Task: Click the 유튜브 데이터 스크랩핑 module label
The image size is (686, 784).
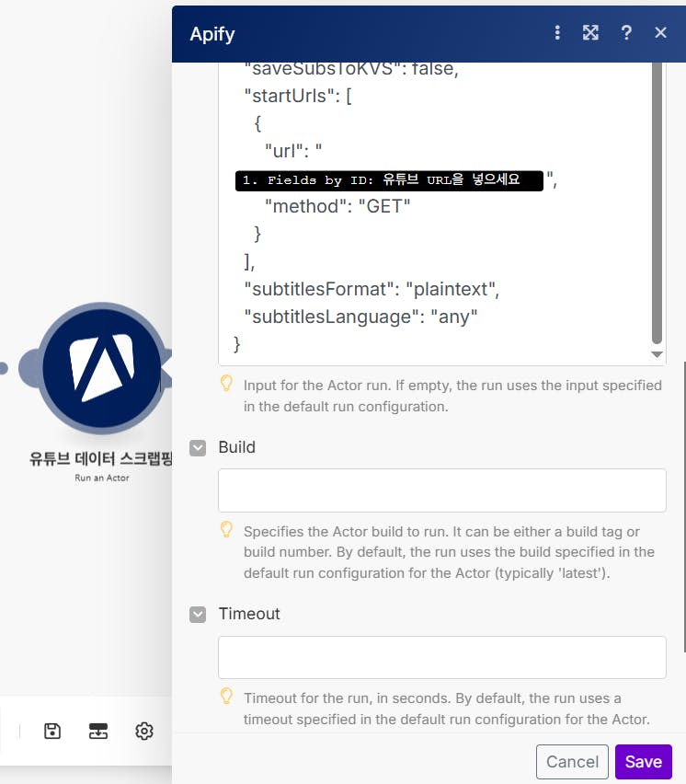Action: pyautogui.click(x=100, y=458)
